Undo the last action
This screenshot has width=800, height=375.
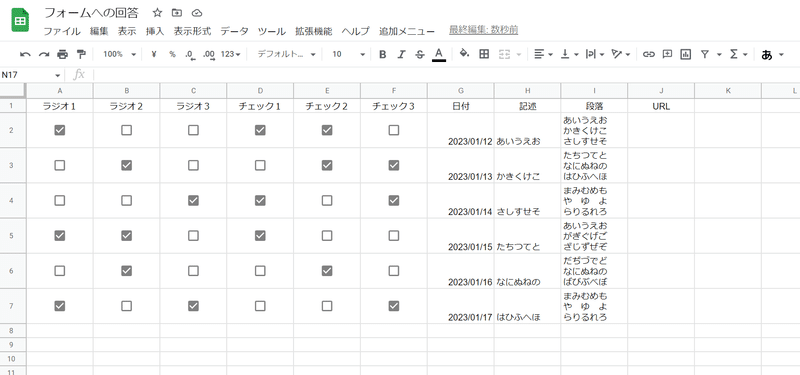click(25, 54)
